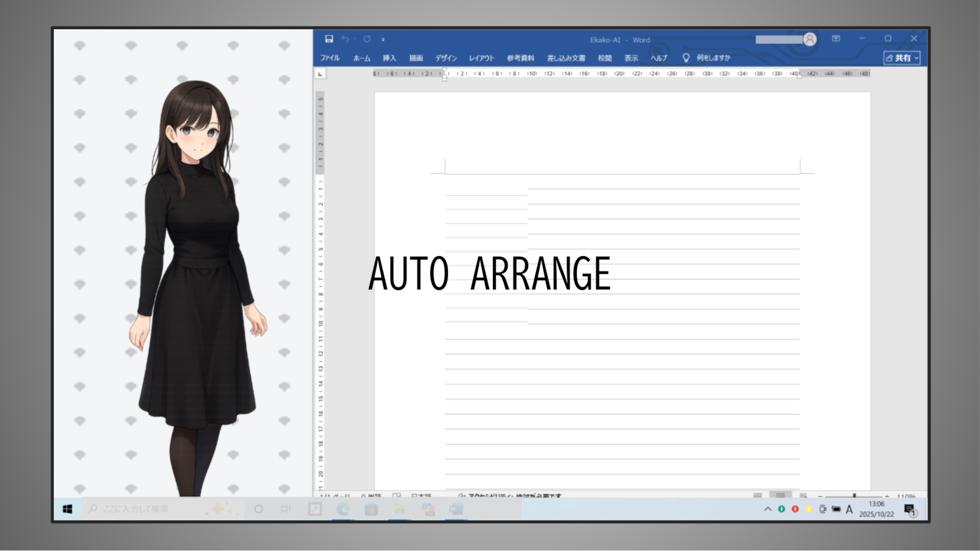
Task: Click the IME input mode A indicator
Action: 849,509
